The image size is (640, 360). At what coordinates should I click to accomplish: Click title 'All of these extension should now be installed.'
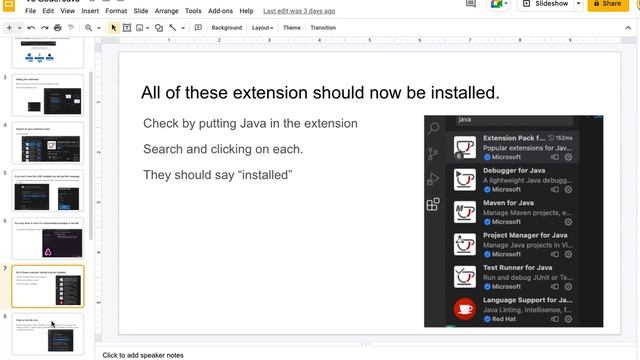point(320,93)
